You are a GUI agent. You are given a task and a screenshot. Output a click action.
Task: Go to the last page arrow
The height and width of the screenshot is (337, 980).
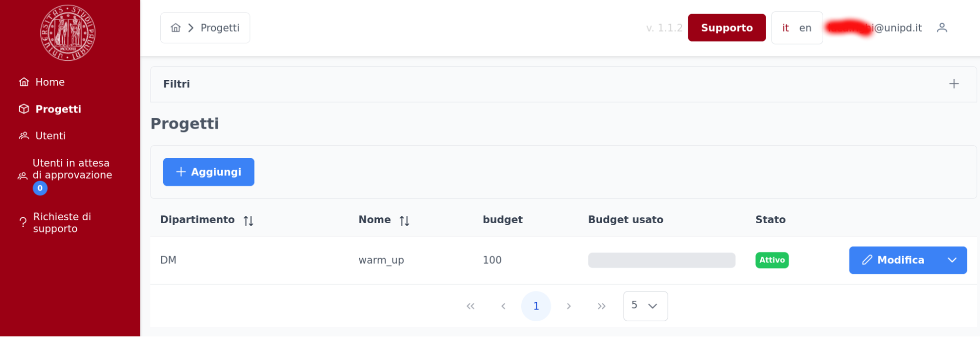602,306
